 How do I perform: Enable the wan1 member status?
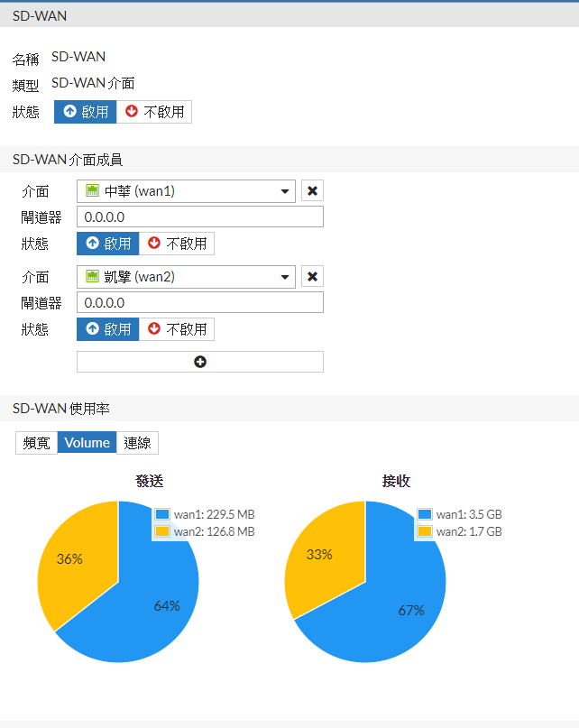click(107, 244)
